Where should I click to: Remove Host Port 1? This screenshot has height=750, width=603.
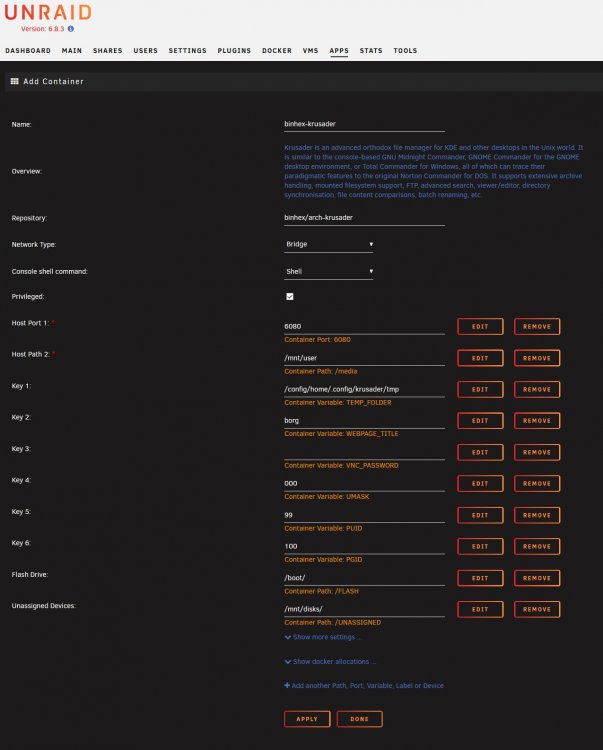click(x=537, y=327)
